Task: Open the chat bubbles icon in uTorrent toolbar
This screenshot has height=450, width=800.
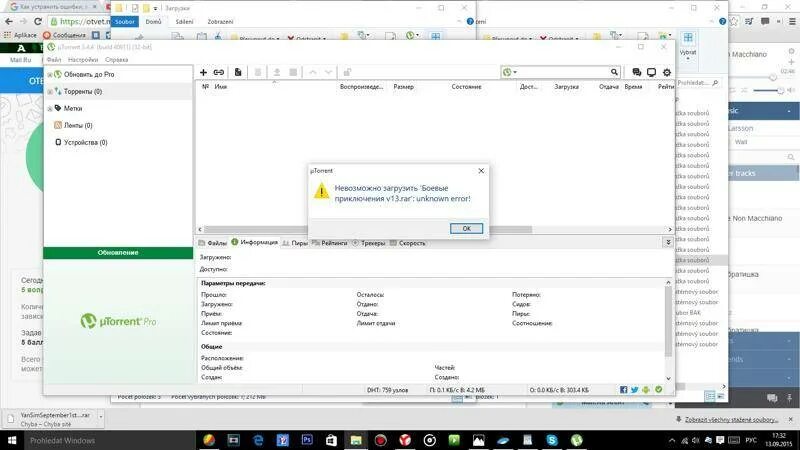Action: click(x=636, y=72)
